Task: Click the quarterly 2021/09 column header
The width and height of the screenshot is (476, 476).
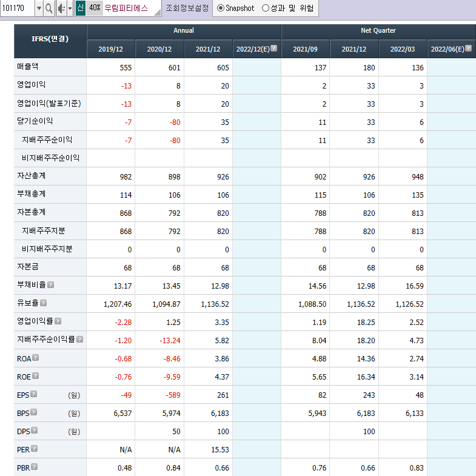Action: [306, 49]
